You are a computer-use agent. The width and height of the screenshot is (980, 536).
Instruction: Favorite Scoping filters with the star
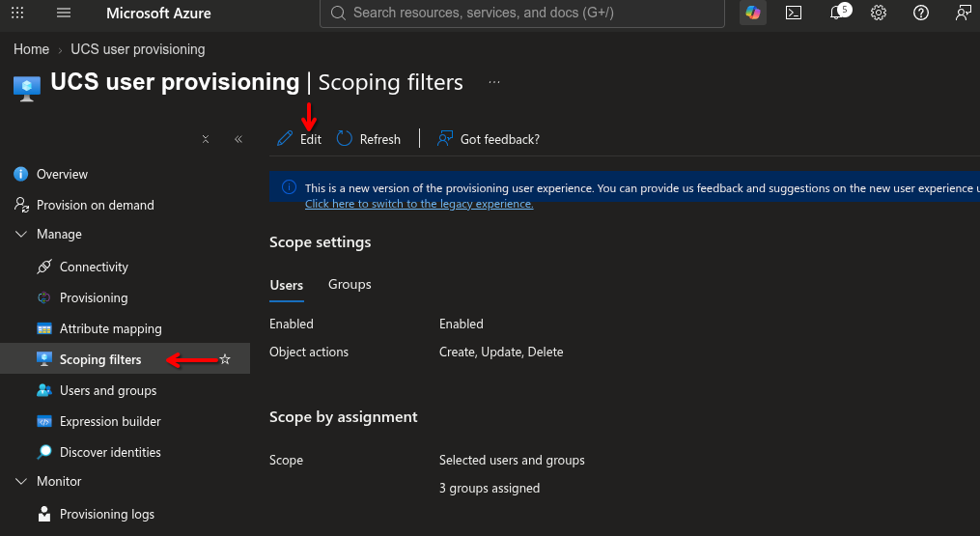225,359
